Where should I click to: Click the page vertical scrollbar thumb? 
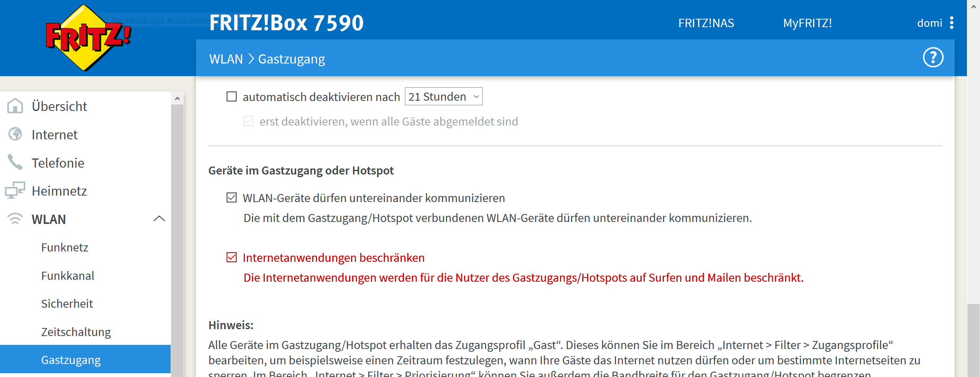point(973,340)
